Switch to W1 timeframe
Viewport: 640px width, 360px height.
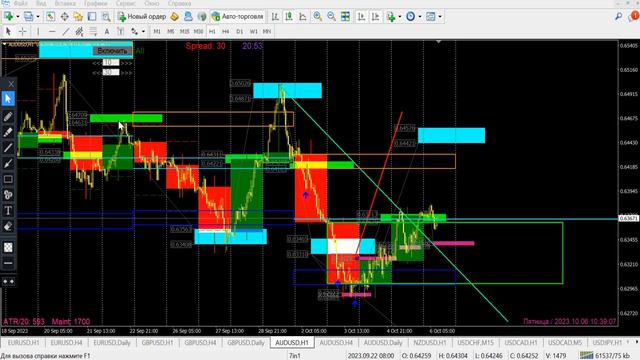point(253,31)
